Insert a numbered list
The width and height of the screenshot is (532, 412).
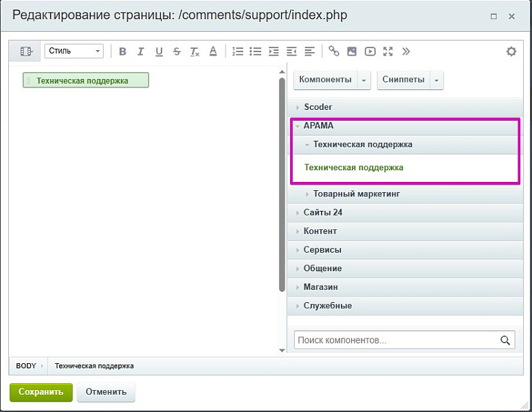click(238, 51)
